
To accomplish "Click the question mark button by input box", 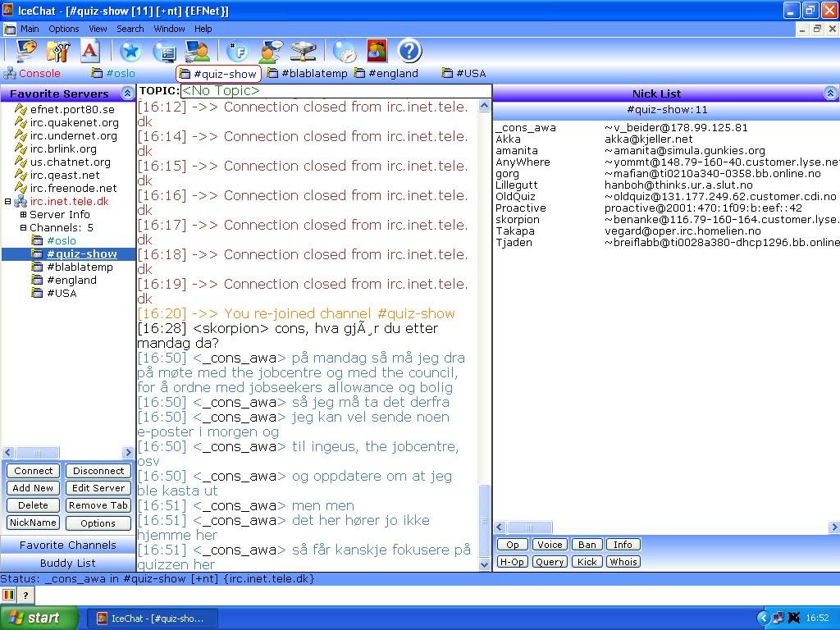I will [25, 595].
